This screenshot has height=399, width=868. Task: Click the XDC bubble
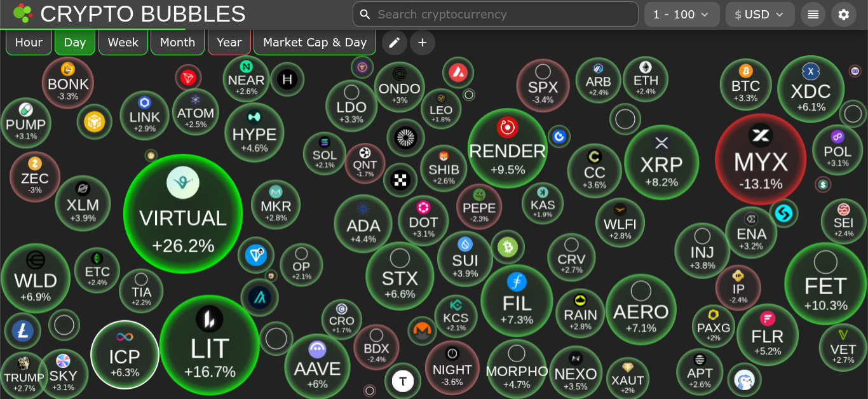click(x=811, y=89)
